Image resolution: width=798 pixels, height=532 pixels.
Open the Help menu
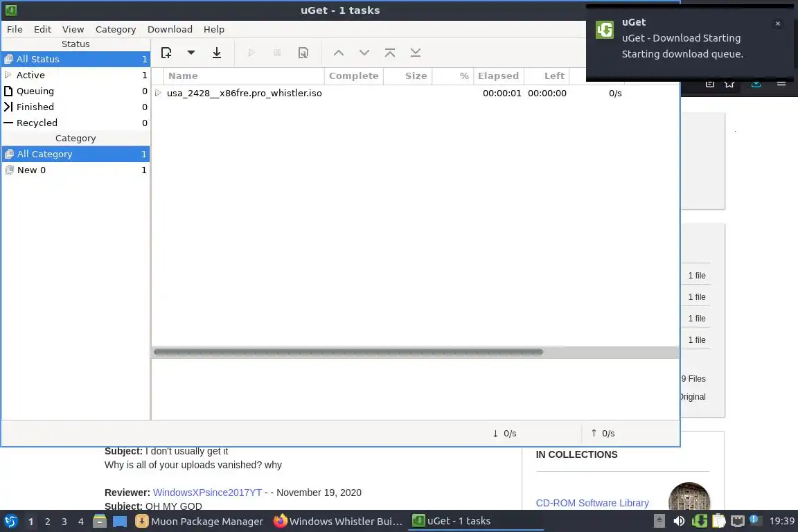(214, 30)
